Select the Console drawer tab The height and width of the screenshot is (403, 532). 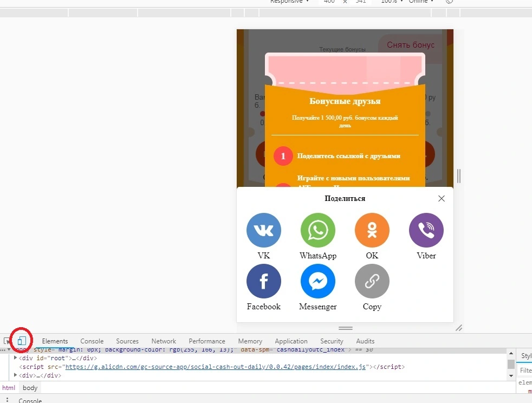pos(30,401)
